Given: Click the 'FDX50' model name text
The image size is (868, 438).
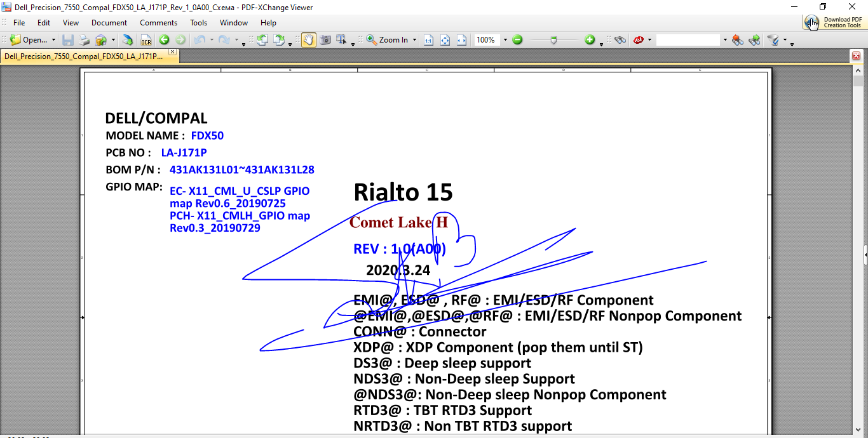Looking at the screenshot, I should pos(207,136).
